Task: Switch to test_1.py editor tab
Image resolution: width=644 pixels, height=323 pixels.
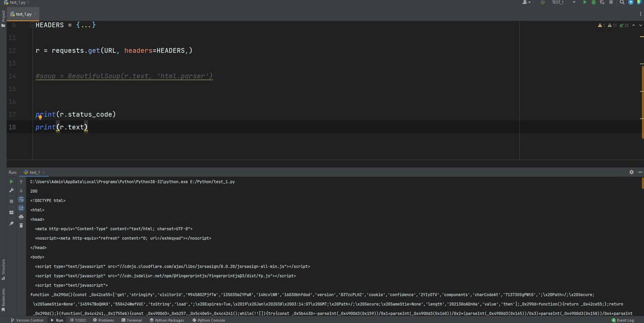Action: pyautogui.click(x=24, y=14)
